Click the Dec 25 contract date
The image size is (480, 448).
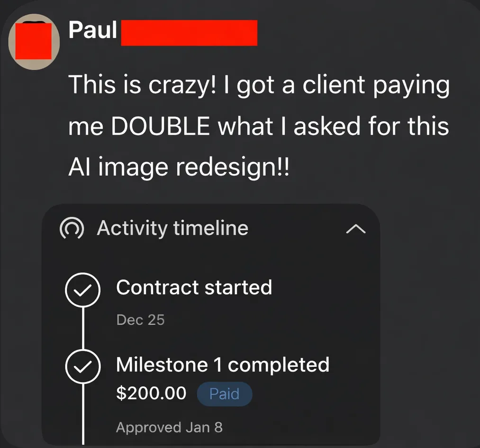[x=141, y=320]
